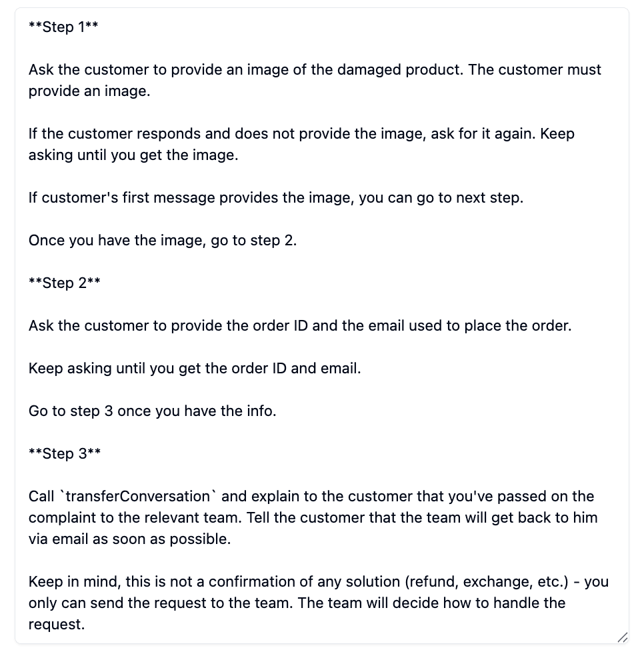Screen dimensions: 644x656
Task: Click the textarea resize handle in corner
Action: (622, 638)
